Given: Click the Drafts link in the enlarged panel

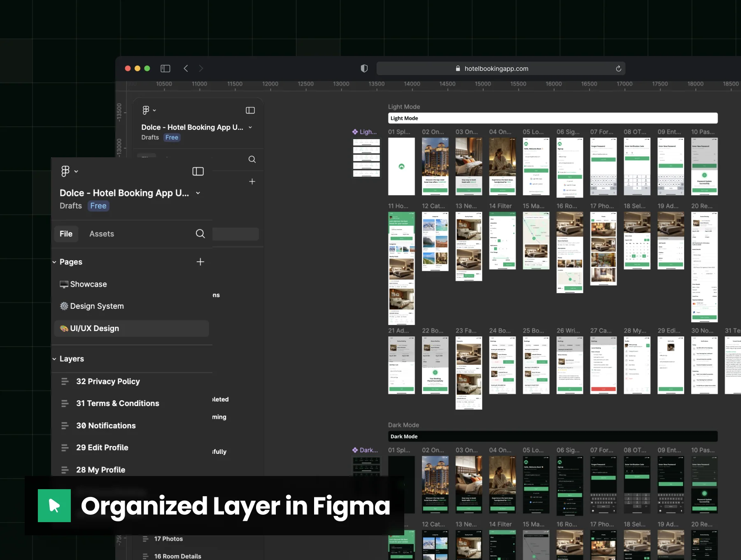Looking at the screenshot, I should pos(71,206).
